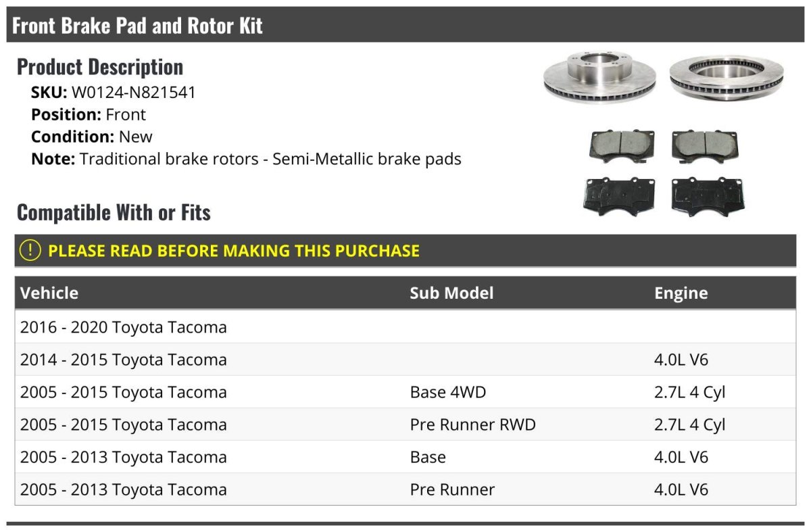This screenshot has height=532, width=811.
Task: Select the 2014 - 2015 Toyota Tacoma row
Action: click(x=124, y=360)
